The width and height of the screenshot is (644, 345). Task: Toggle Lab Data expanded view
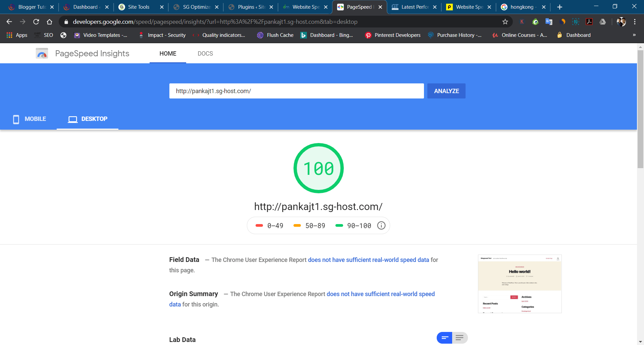point(460,338)
